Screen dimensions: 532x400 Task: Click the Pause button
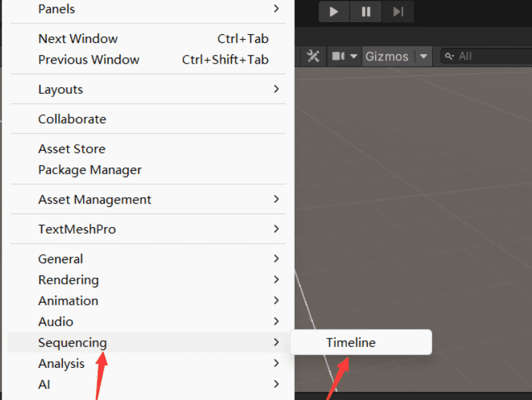coord(366,11)
